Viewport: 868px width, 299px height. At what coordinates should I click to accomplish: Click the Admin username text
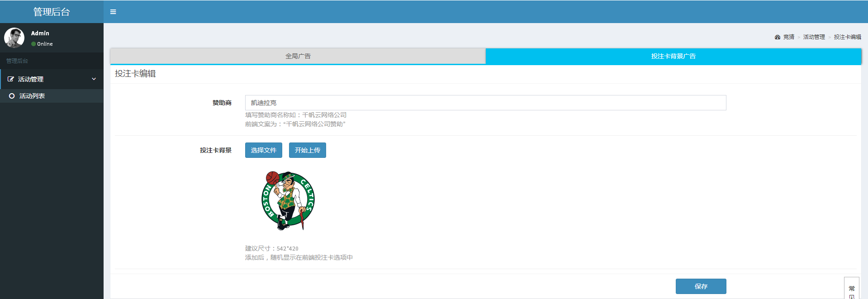(40, 33)
